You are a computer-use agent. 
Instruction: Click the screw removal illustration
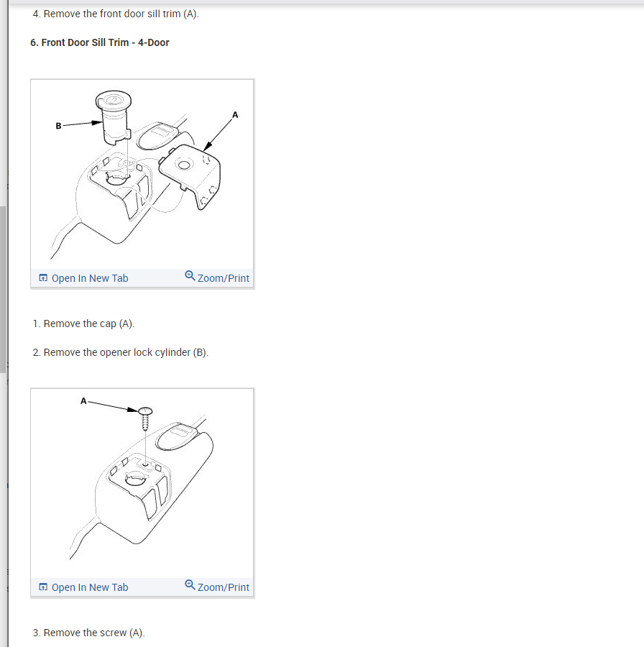coord(142,484)
